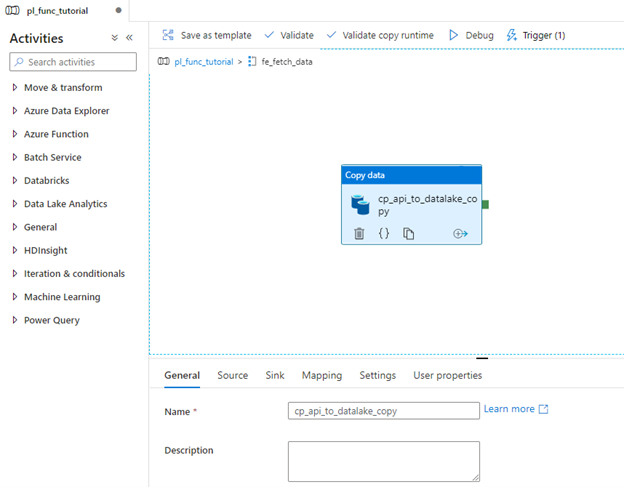The image size is (624, 487).
Task: Click Validate copy runtime button
Action: [x=380, y=35]
